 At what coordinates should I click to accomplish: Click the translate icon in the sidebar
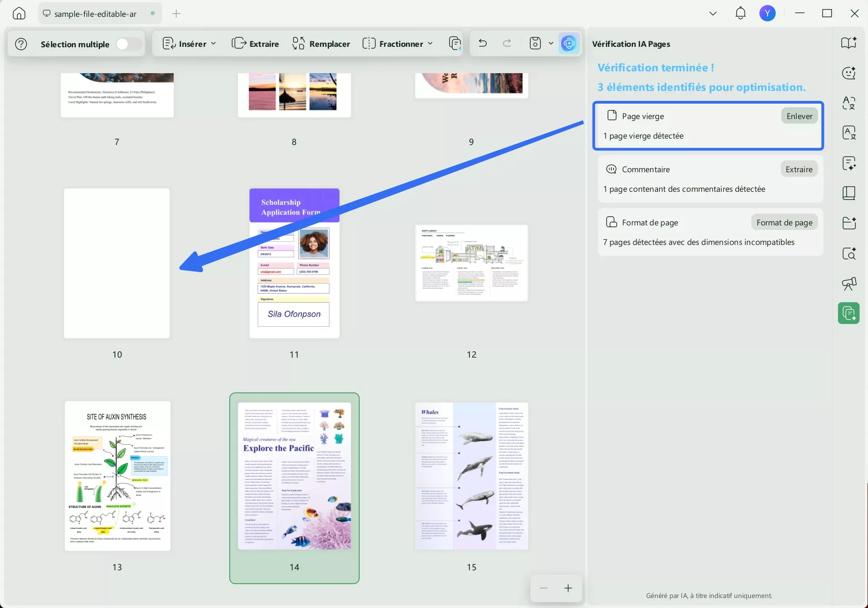[848, 103]
